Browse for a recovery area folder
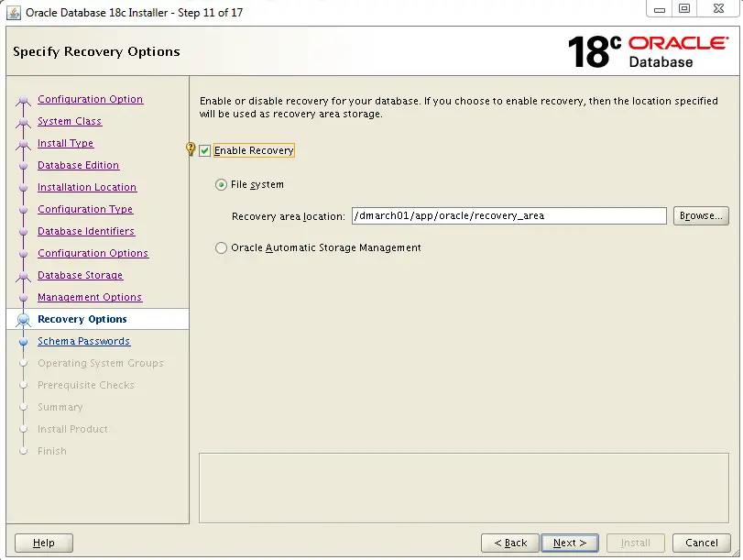 (701, 215)
